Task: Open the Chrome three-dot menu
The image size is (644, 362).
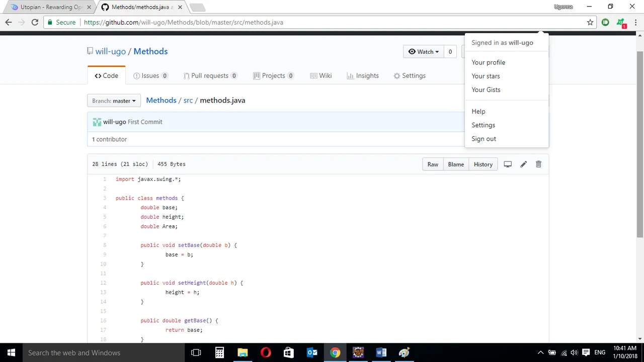Action: point(635,22)
